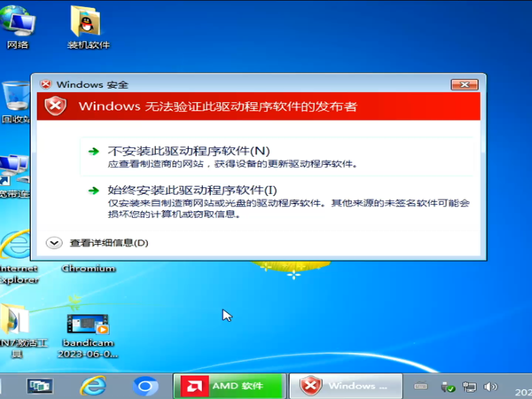This screenshot has height=399, width=532.
Task: Click the Chromium taskbar icon
Action: pyautogui.click(x=145, y=386)
